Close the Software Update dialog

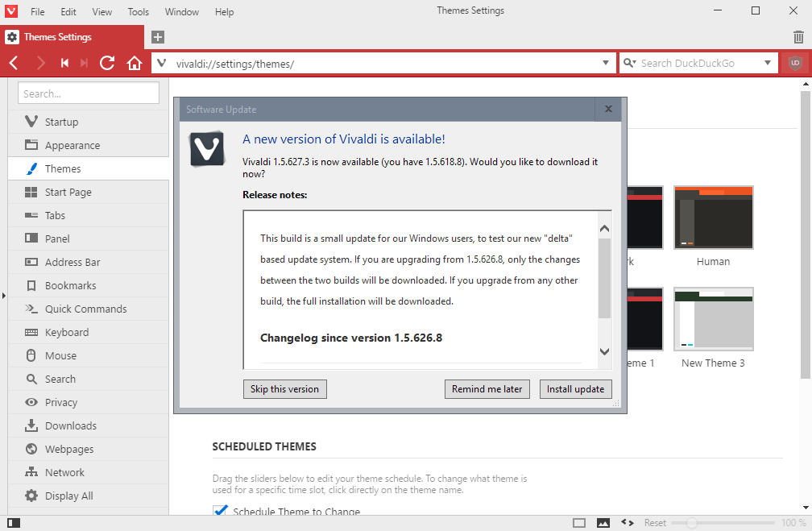click(x=608, y=109)
